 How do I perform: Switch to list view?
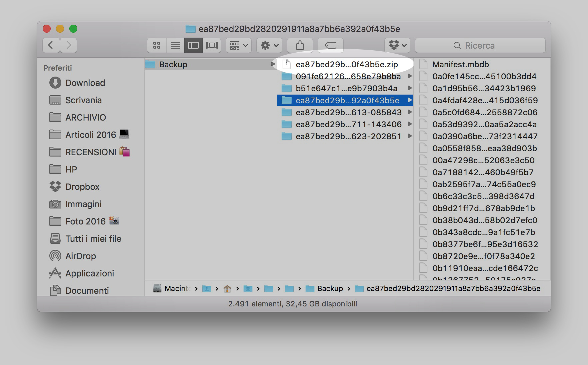(175, 45)
